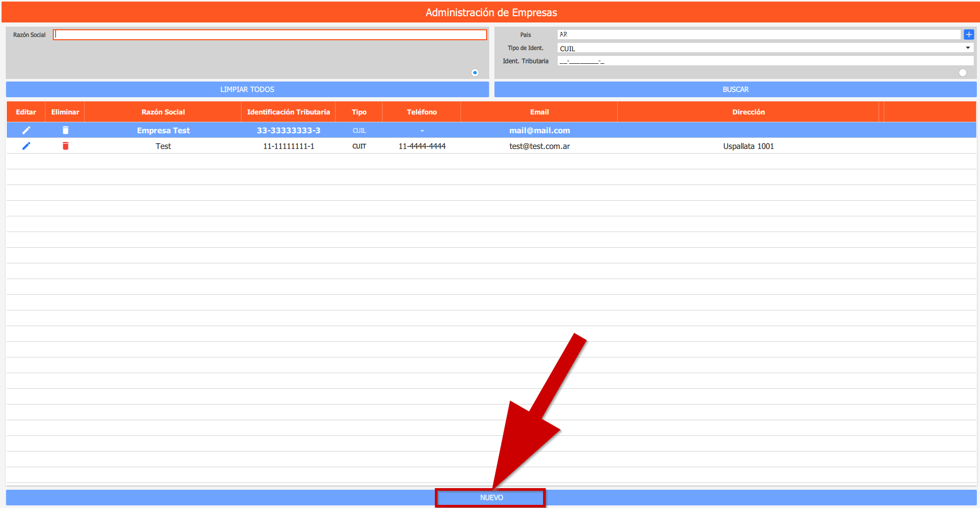Focus the Razón Social text field

click(270, 34)
